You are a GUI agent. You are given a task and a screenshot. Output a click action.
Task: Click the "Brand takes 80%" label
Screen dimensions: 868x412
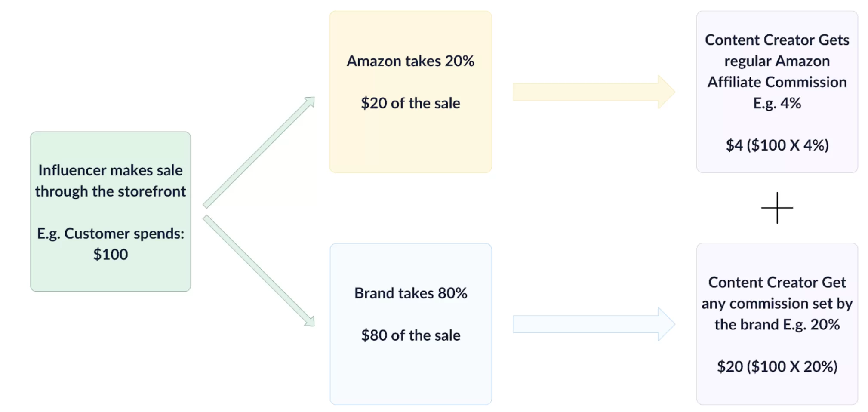pos(410,293)
